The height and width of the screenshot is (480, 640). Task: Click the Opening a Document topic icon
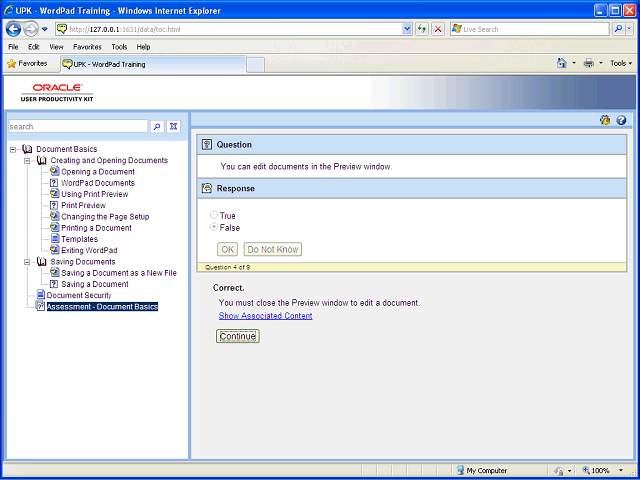[x=54, y=171]
